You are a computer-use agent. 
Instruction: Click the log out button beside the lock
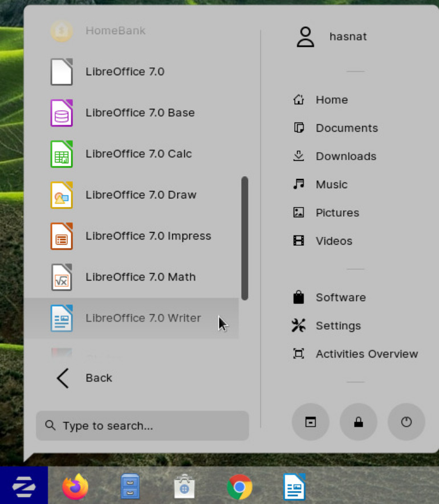click(x=311, y=422)
